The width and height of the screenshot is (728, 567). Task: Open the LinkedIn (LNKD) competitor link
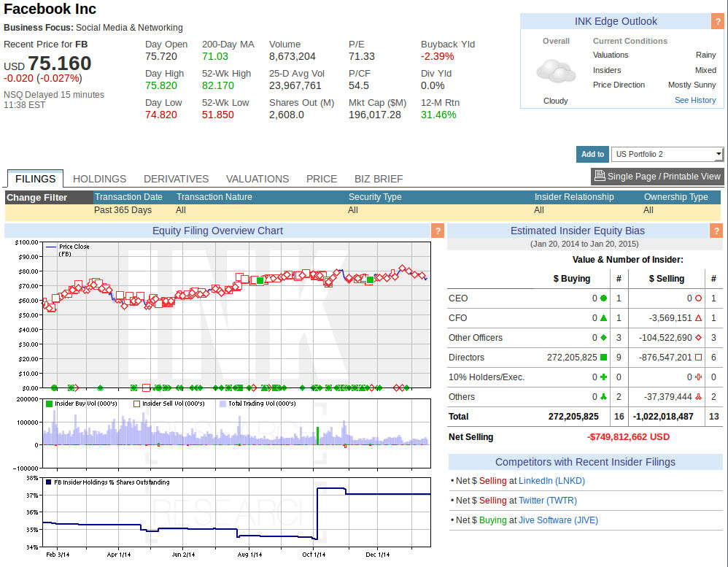point(551,481)
